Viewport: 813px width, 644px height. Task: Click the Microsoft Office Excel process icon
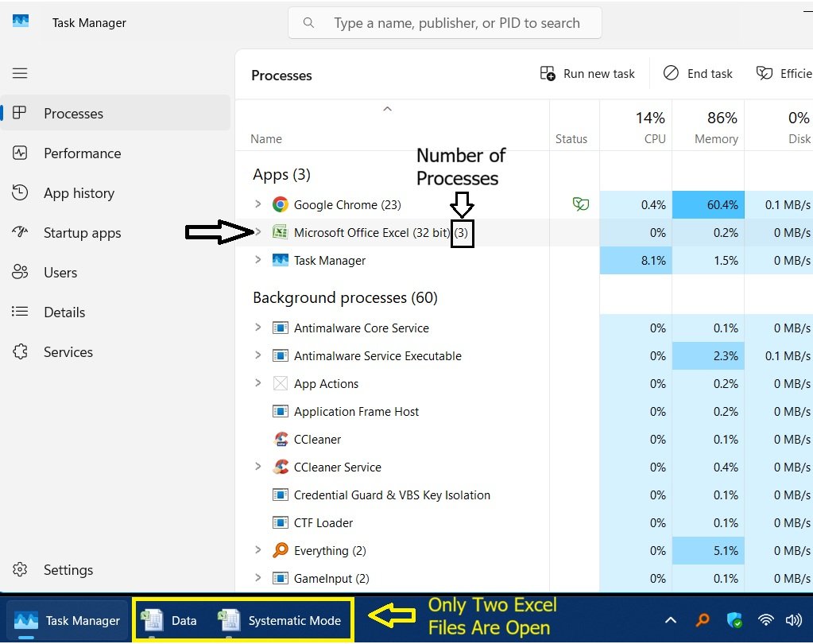tap(280, 232)
